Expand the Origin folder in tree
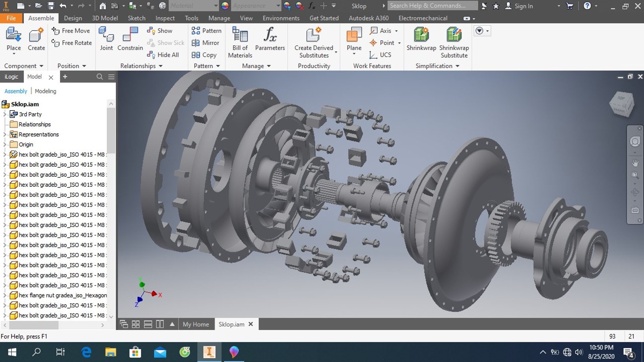Image resolution: width=644 pixels, height=362 pixels. (4, 144)
